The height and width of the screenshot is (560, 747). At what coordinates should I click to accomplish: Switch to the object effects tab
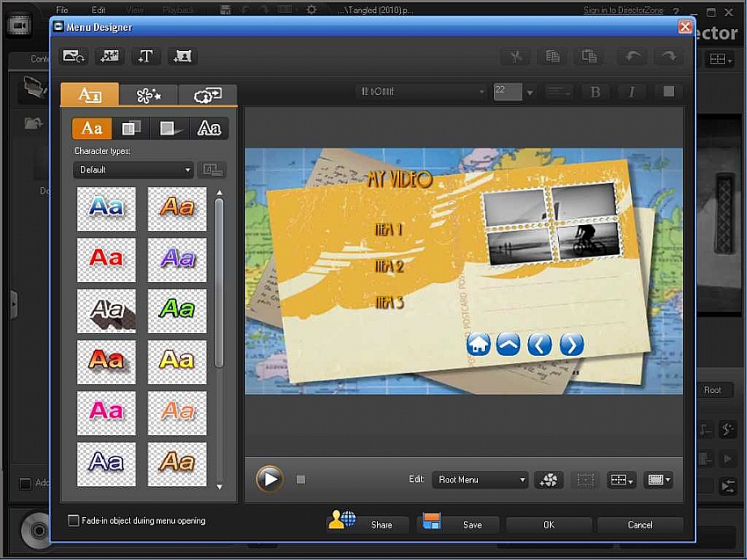(x=149, y=95)
